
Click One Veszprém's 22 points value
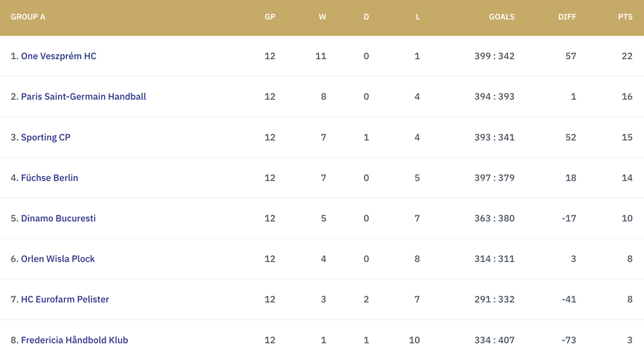627,56
